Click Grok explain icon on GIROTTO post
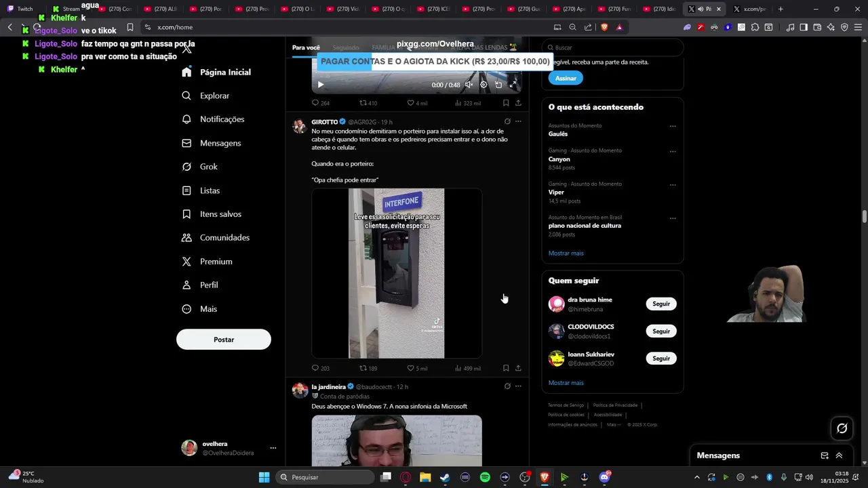The height and width of the screenshot is (488, 868). tap(507, 122)
